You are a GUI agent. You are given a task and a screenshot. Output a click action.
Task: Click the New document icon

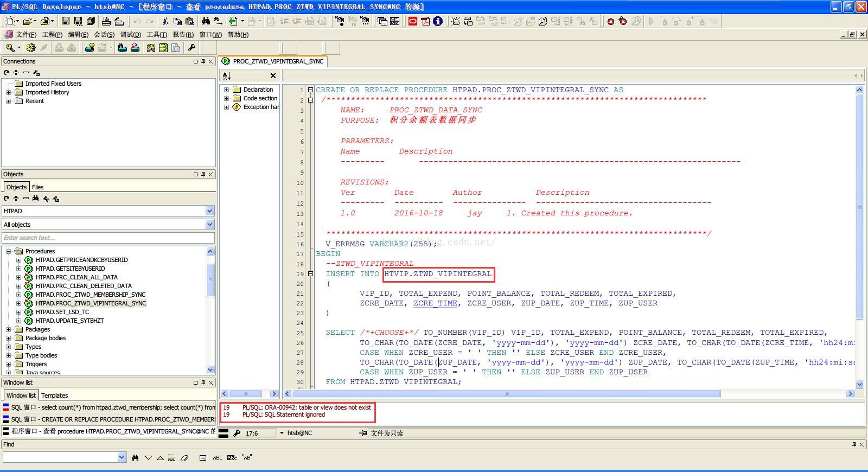click(x=10, y=21)
